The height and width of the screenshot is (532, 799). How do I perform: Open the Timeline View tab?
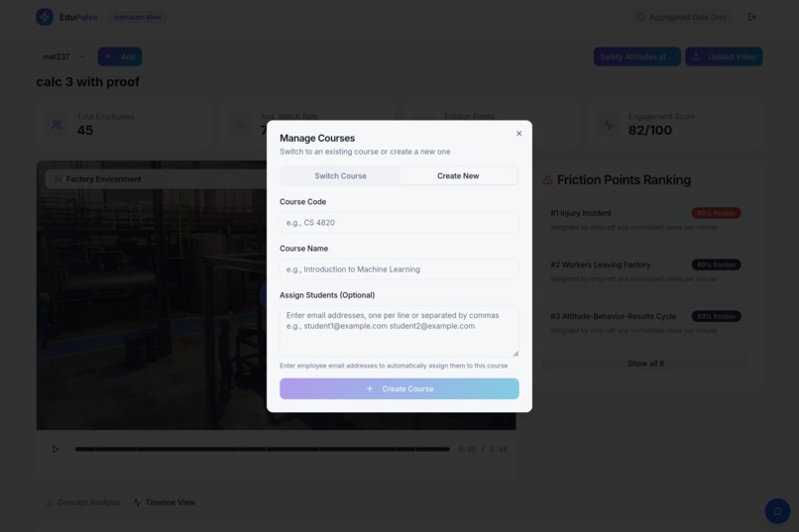(x=165, y=502)
